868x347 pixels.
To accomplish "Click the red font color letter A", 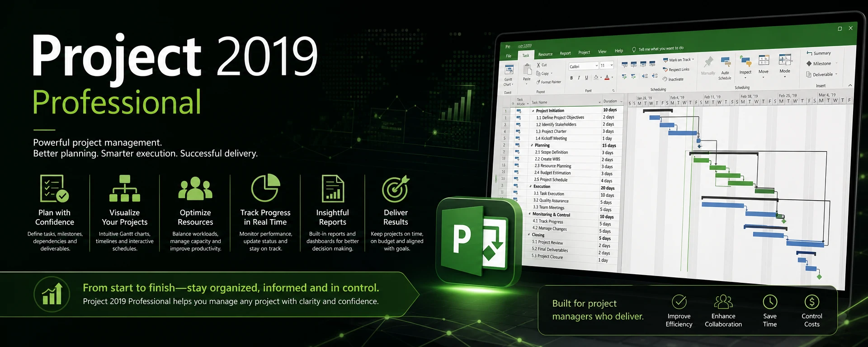I will point(607,77).
